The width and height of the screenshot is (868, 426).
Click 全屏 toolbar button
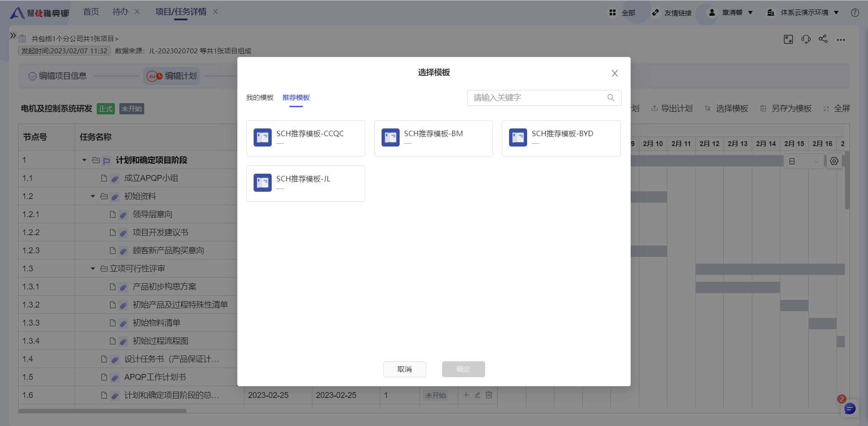tap(837, 109)
